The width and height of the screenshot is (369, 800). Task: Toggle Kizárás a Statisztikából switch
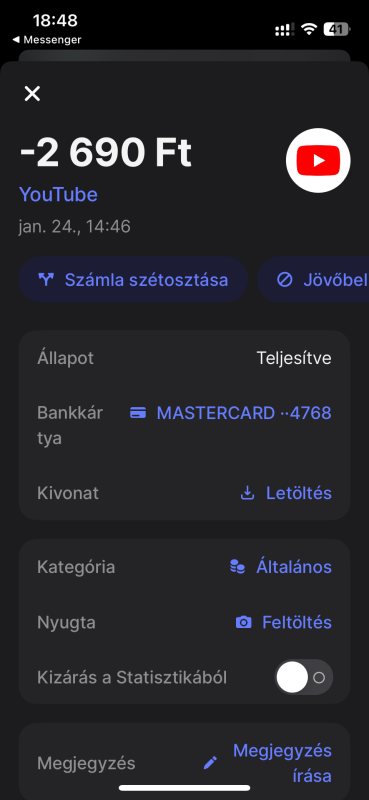pyautogui.click(x=304, y=678)
